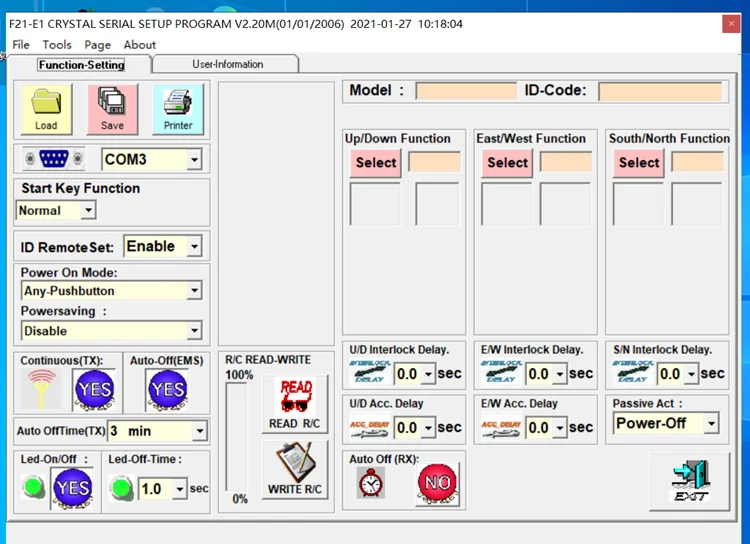This screenshot has height=544, width=750.
Task: Click Select under East/West Function
Action: point(507,163)
